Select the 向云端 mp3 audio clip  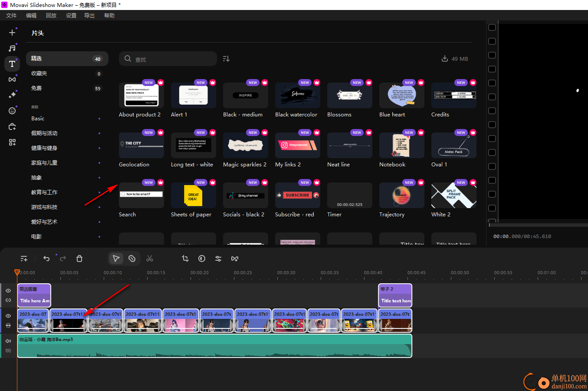point(215,346)
